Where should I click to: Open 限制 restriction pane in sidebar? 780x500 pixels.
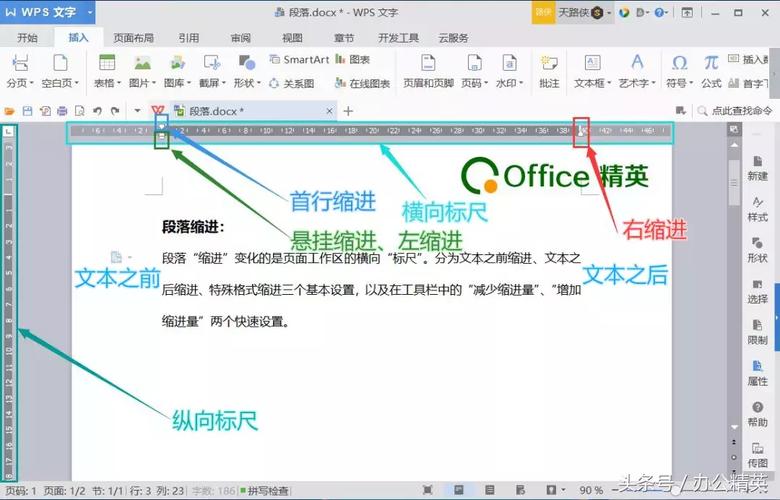757,332
